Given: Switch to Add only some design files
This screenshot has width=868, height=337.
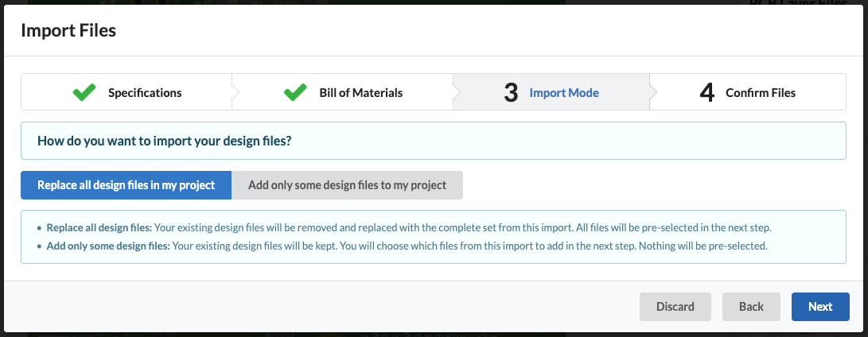Looking at the screenshot, I should [347, 185].
